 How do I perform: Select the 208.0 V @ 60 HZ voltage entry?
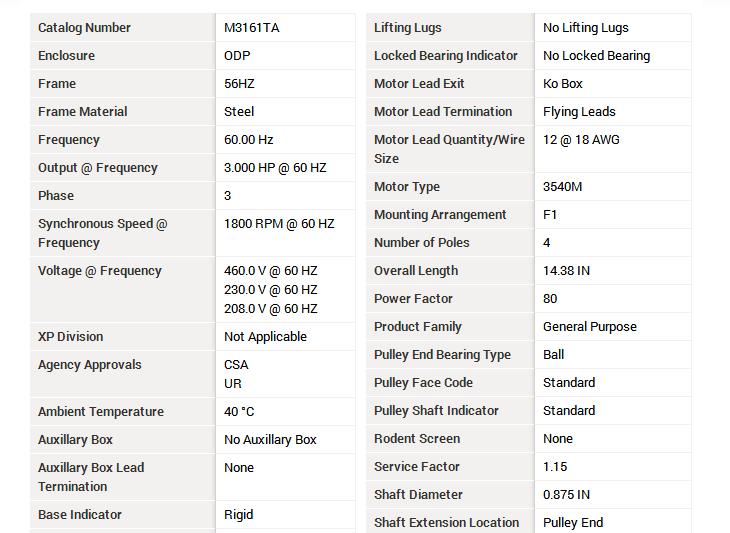point(271,309)
